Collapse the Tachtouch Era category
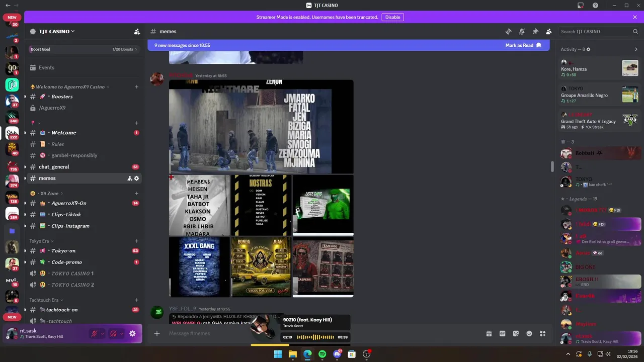Viewport: 644px width, 362px height. pyautogui.click(x=46, y=300)
